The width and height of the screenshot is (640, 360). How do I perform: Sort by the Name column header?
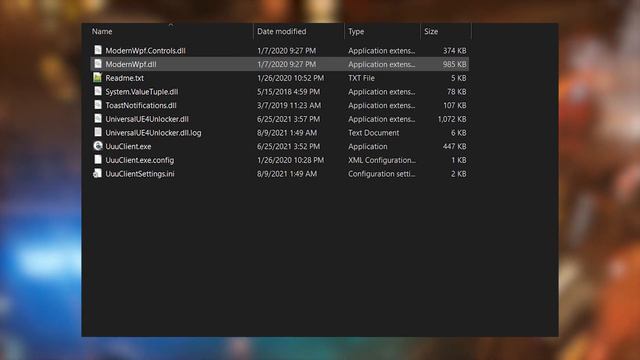coord(102,31)
